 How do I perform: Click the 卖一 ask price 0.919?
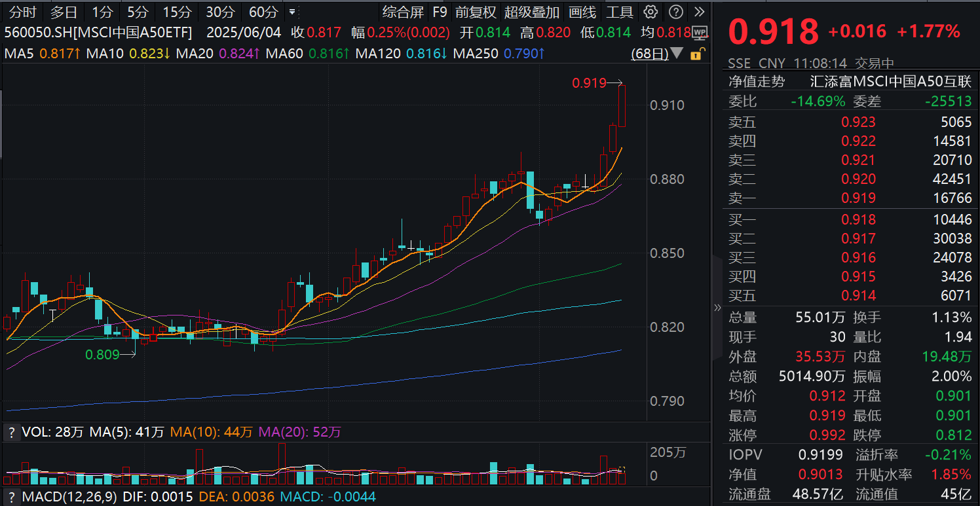pyautogui.click(x=859, y=198)
